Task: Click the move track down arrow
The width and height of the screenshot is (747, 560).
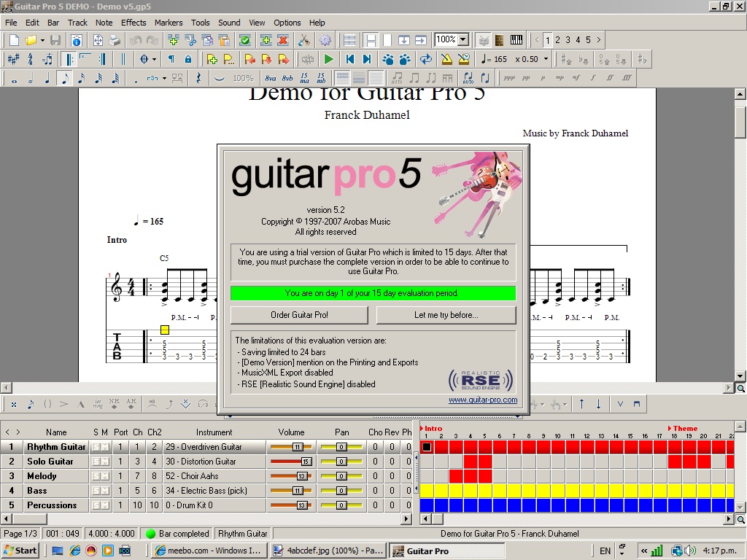Action: [x=598, y=404]
